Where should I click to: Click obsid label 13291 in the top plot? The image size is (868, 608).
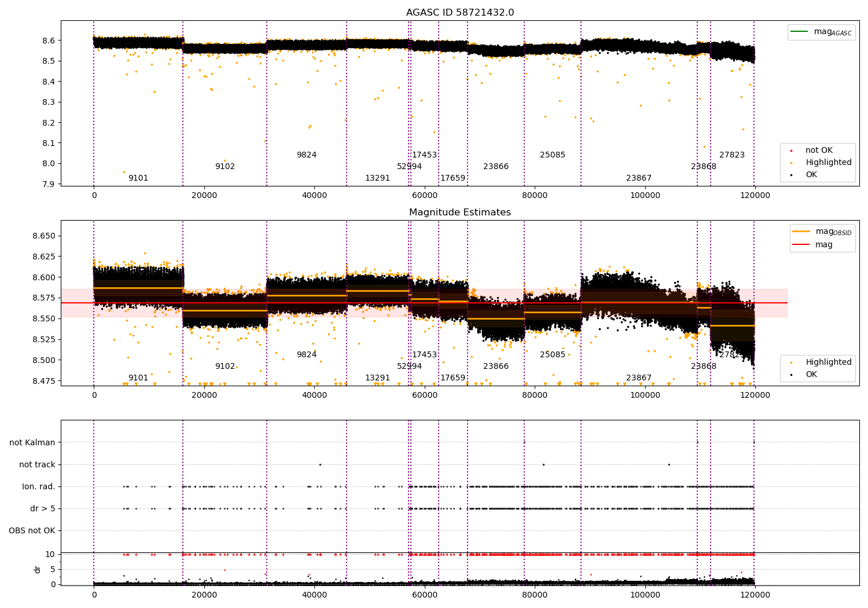(x=377, y=178)
